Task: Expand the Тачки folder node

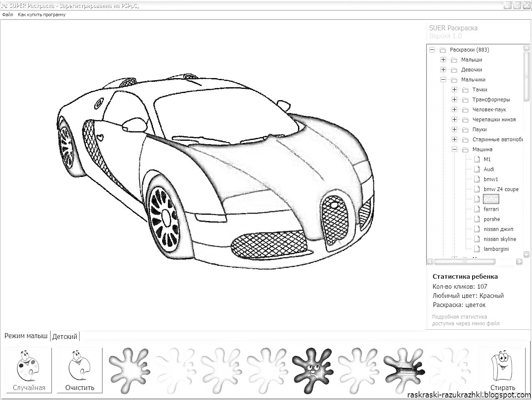Action: [x=454, y=90]
